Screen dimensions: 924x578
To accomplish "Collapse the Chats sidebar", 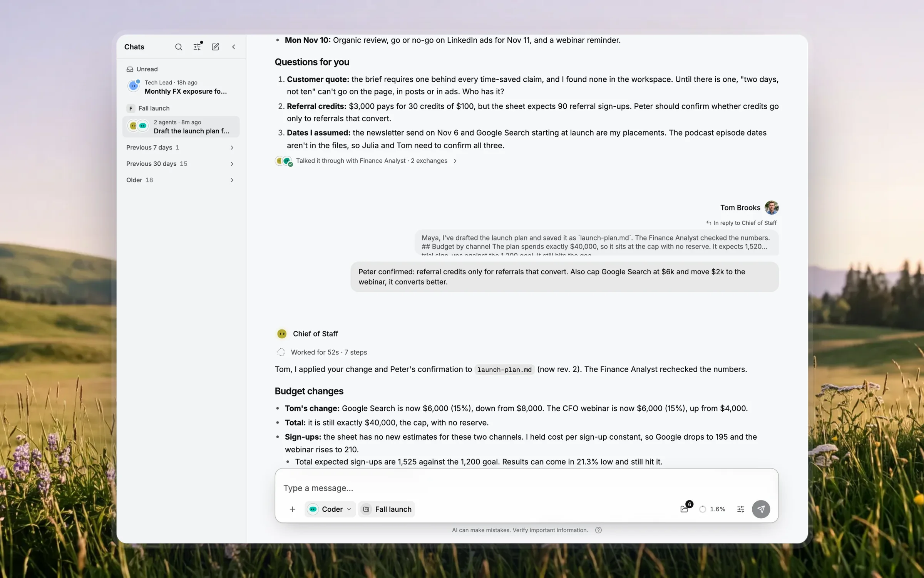I will 234,47.
